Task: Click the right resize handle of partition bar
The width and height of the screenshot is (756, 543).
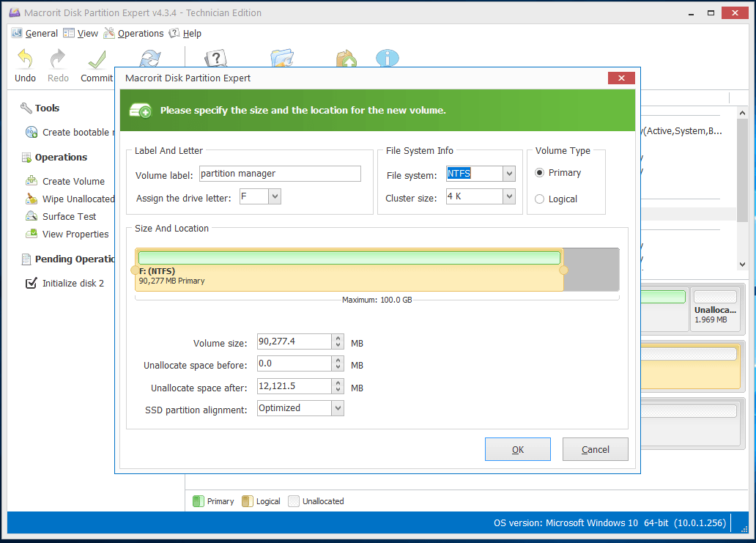Action: point(563,270)
